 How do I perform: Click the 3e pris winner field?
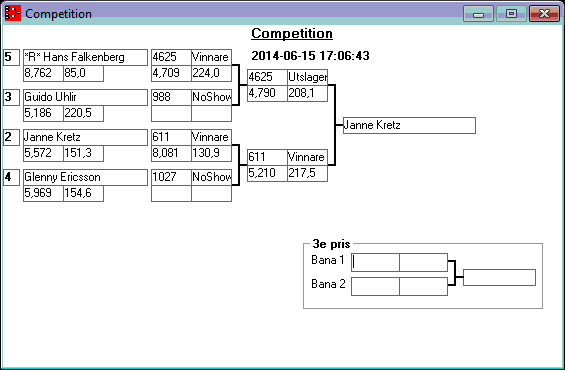pos(499,277)
